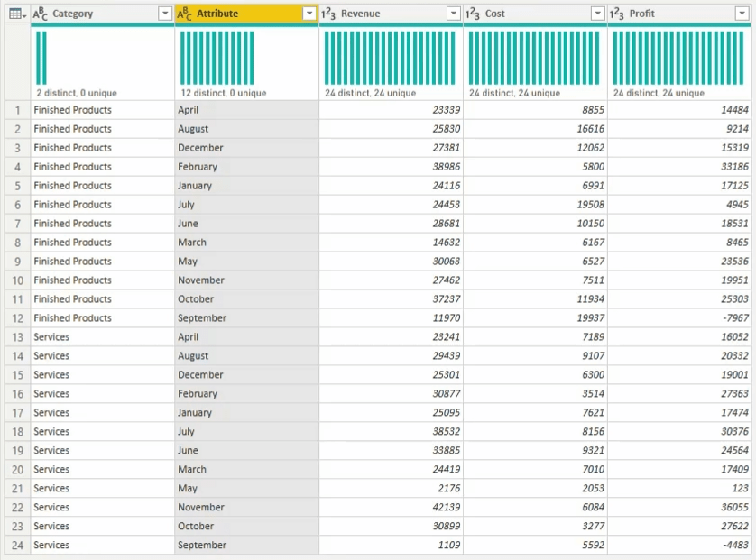Click the ABC data type icon for Category
756x560 pixels.
[41, 14]
